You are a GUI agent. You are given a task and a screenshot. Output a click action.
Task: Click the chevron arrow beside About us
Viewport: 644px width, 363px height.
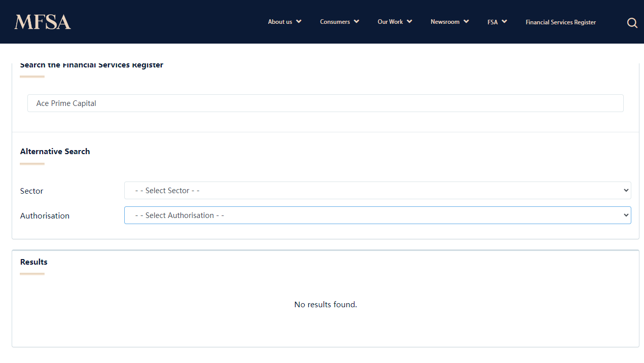(x=299, y=21)
